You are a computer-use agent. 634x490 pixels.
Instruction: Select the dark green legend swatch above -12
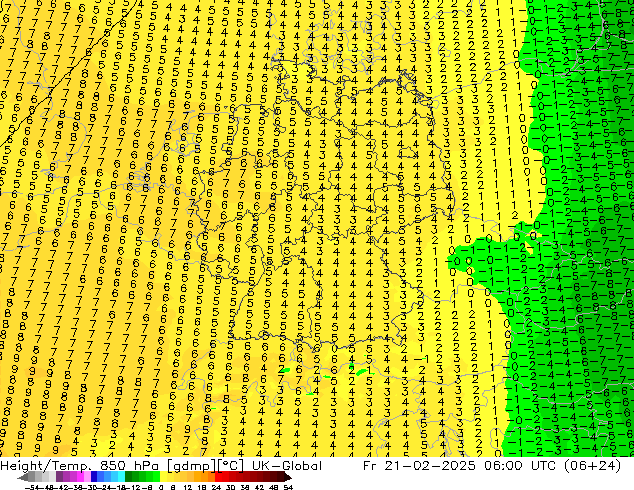129,477
